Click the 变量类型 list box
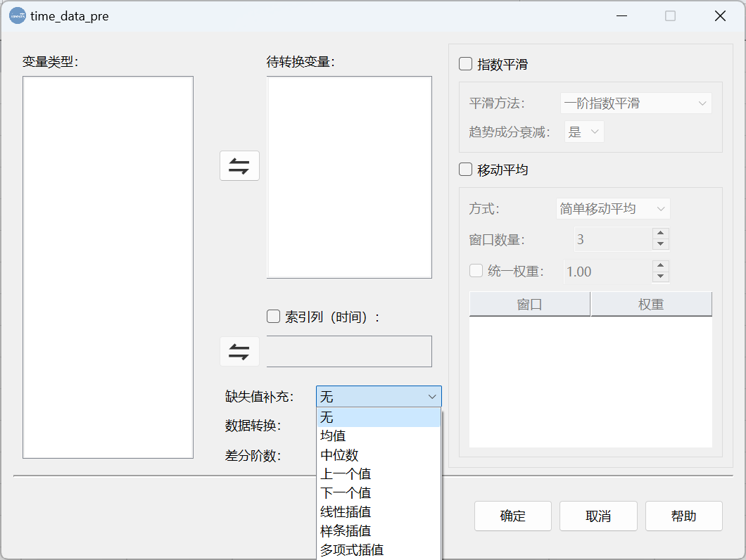 108,267
